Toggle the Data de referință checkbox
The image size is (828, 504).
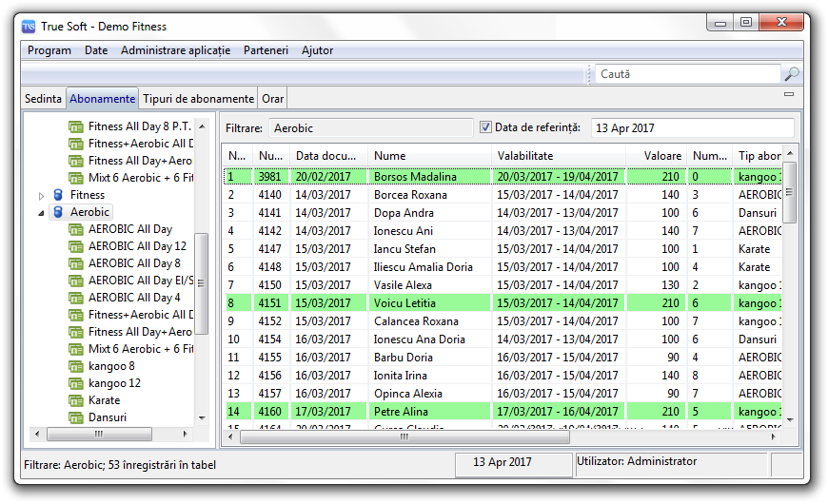(x=485, y=127)
